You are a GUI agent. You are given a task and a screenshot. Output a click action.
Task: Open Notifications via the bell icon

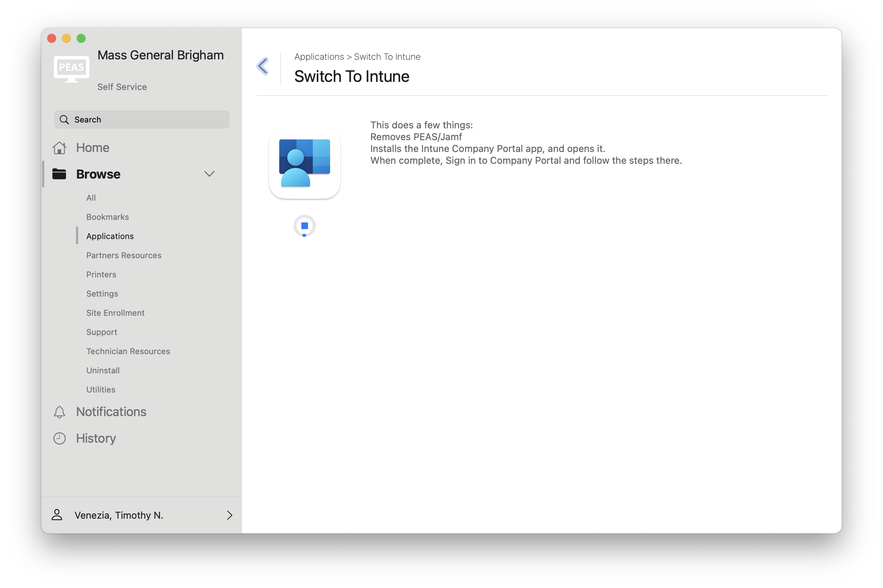coord(60,412)
